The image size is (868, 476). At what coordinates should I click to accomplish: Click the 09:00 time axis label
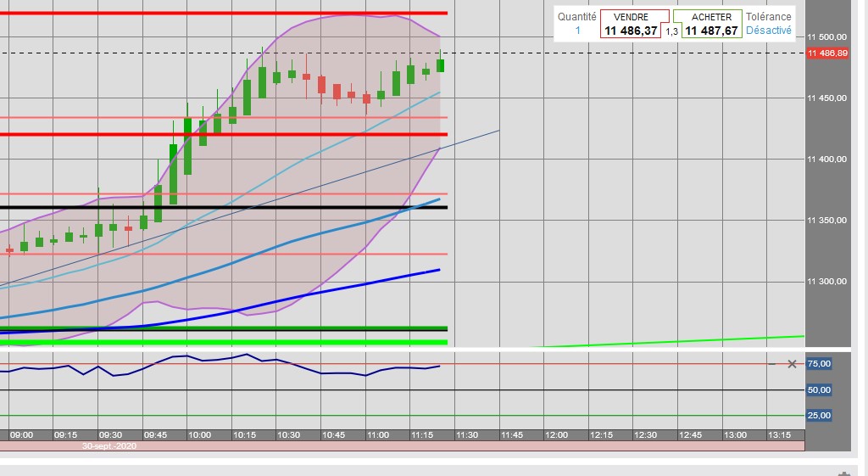pos(21,435)
